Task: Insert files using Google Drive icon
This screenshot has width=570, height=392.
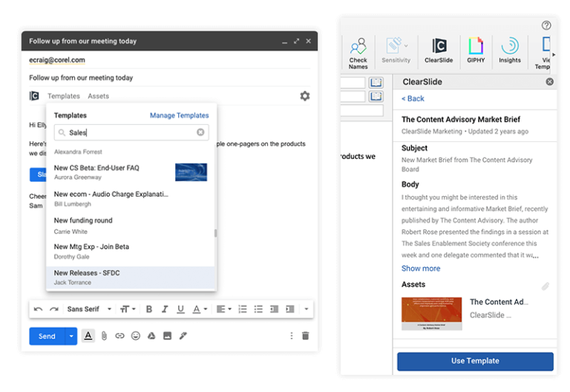Action: pos(151,336)
